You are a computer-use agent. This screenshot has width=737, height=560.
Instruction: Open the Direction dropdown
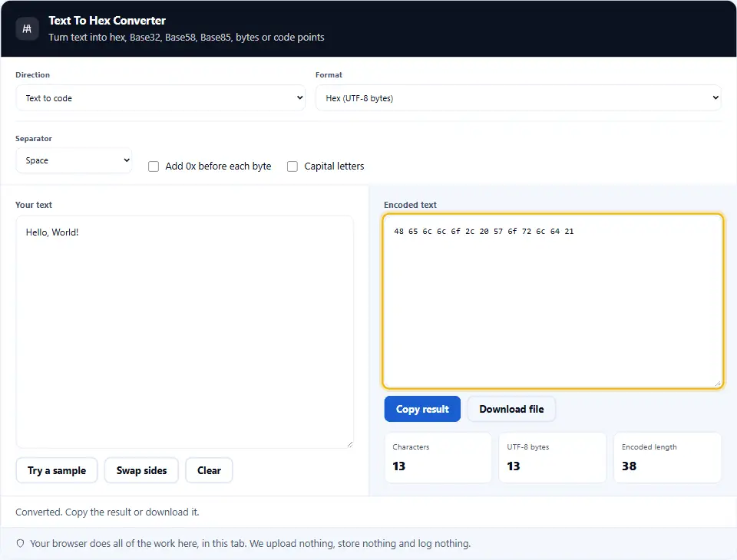click(160, 97)
